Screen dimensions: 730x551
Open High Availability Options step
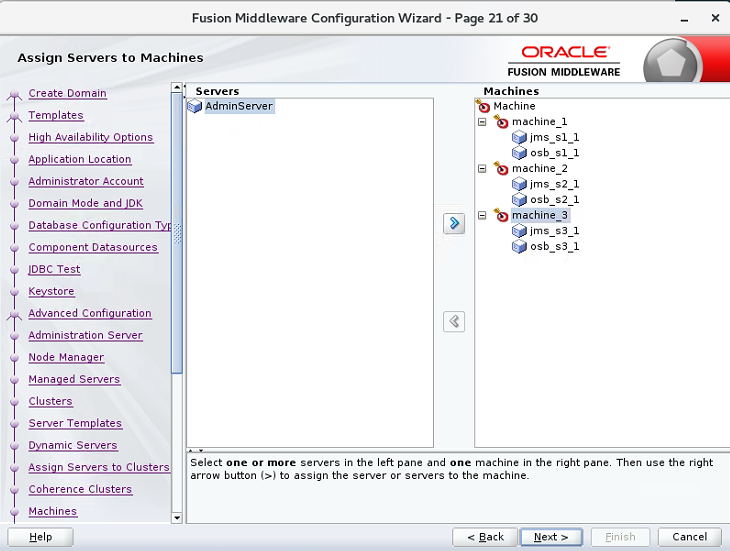point(91,137)
